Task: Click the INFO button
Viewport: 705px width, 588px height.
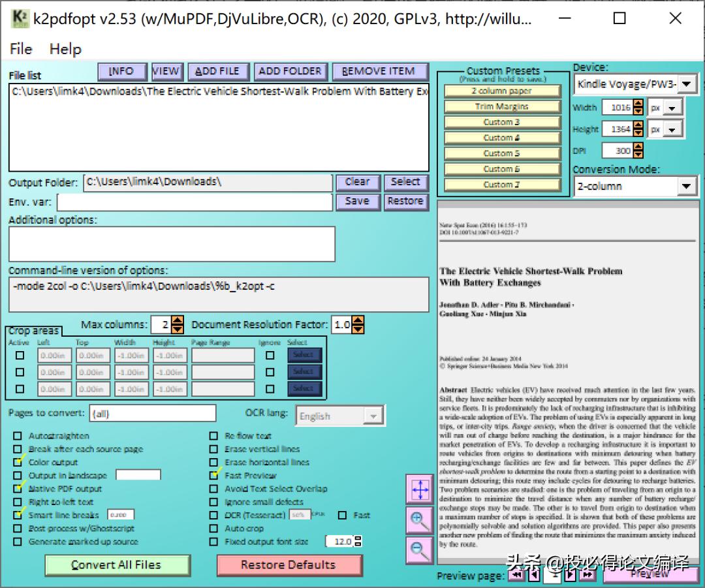Action: click(122, 71)
